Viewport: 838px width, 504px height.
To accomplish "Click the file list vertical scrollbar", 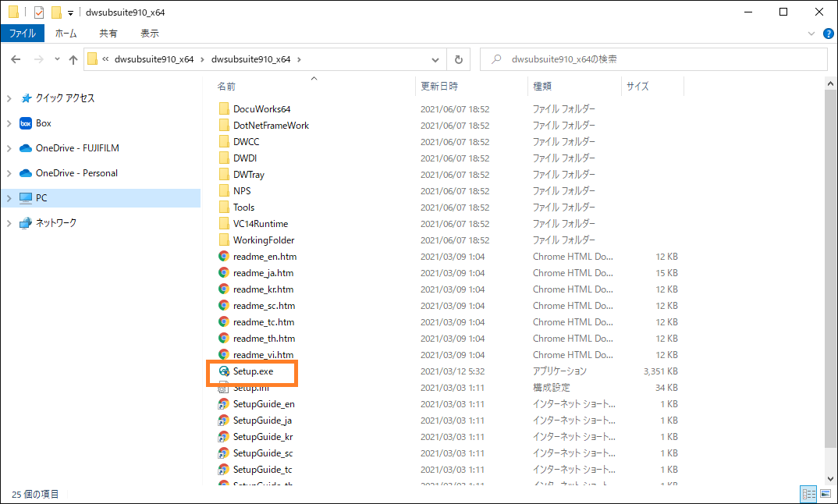I will (830, 269).
